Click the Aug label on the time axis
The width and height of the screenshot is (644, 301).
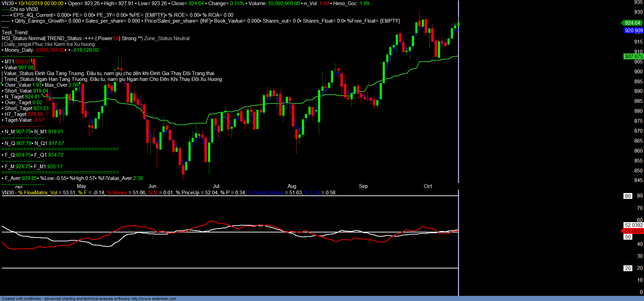pyautogui.click(x=292, y=186)
